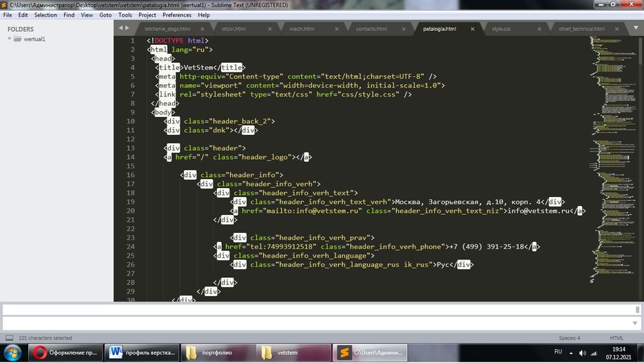644x363 pixels.
Task: Open the Selection menu
Action: click(45, 14)
